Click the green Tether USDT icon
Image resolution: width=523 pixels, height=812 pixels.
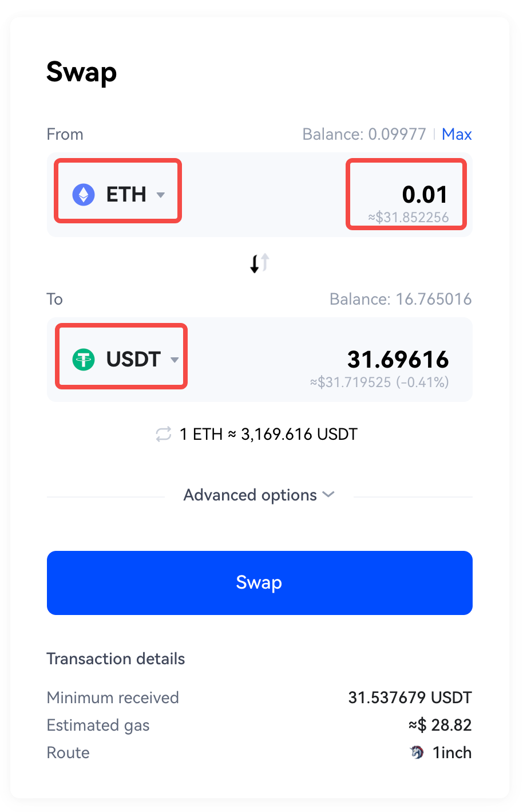tap(84, 360)
